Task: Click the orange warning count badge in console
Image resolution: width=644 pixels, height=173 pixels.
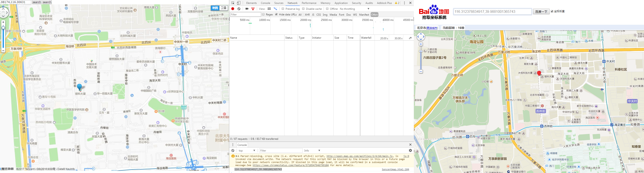Action: [233, 156]
